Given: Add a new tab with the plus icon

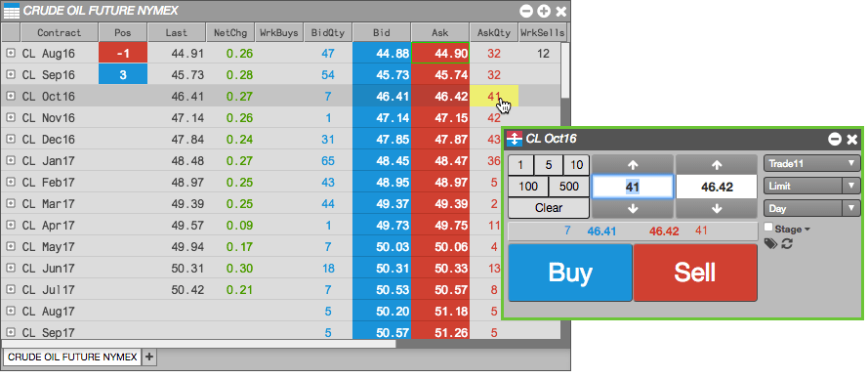Looking at the screenshot, I should [x=149, y=357].
